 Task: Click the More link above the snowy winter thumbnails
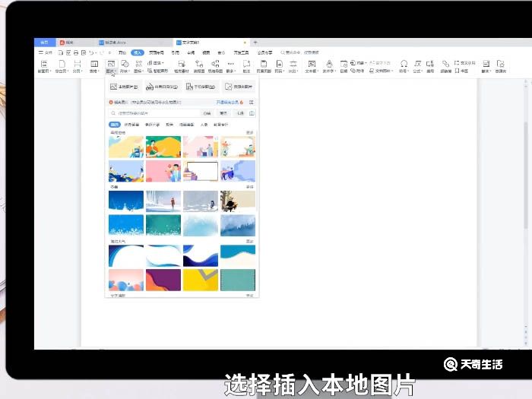[x=250, y=187]
